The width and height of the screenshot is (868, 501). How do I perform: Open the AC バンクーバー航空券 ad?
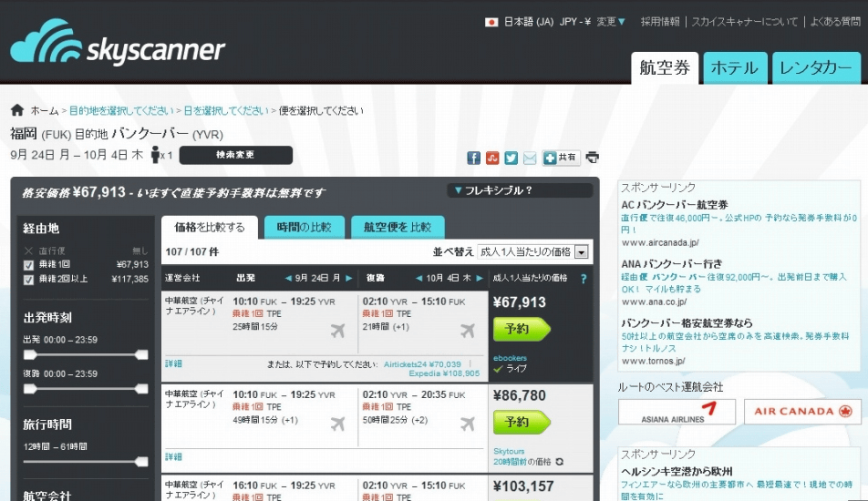675,205
